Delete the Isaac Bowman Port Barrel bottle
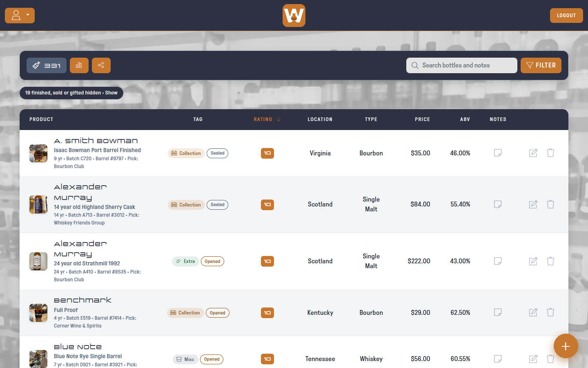 pyautogui.click(x=550, y=153)
